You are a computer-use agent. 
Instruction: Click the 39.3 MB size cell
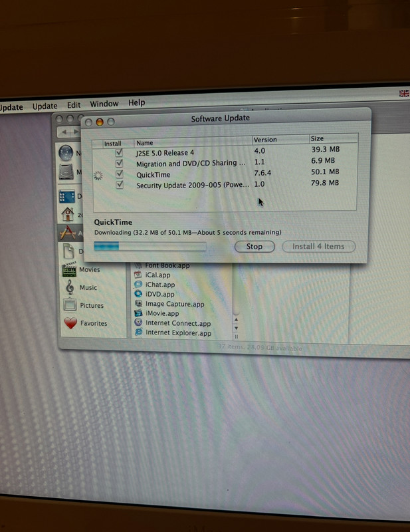(x=325, y=149)
